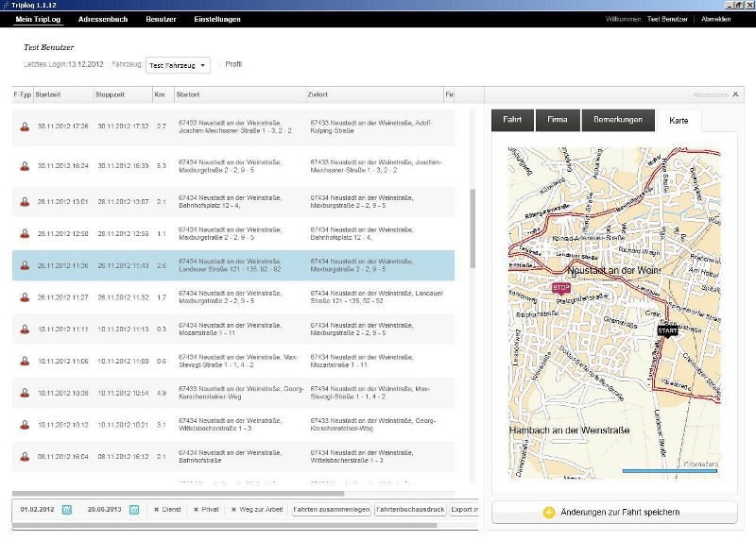The width and height of the screenshot is (756, 541).
Task: Open the Profil link
Action: [233, 64]
